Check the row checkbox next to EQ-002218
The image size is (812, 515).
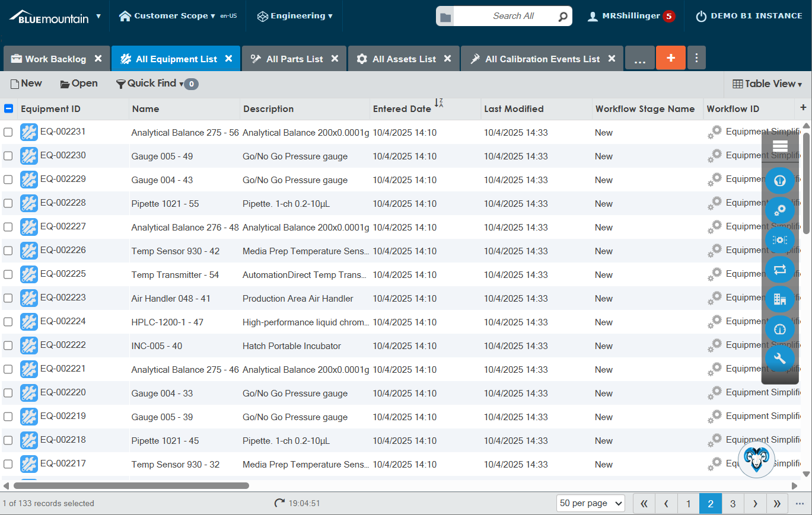(8, 440)
